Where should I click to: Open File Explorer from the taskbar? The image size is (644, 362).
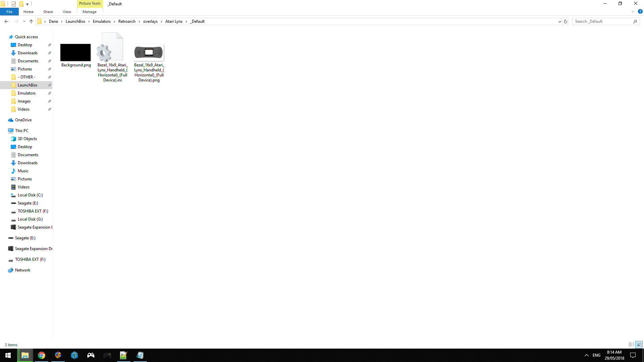coord(25,355)
